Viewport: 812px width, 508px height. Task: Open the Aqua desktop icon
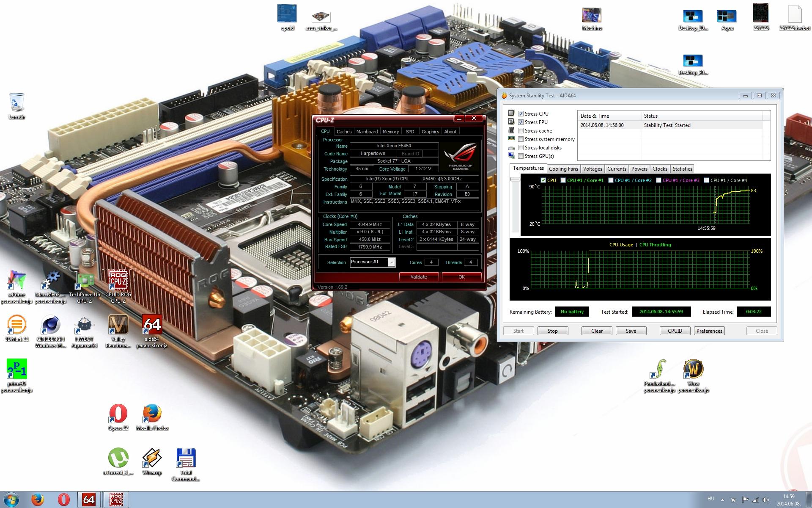tap(727, 20)
